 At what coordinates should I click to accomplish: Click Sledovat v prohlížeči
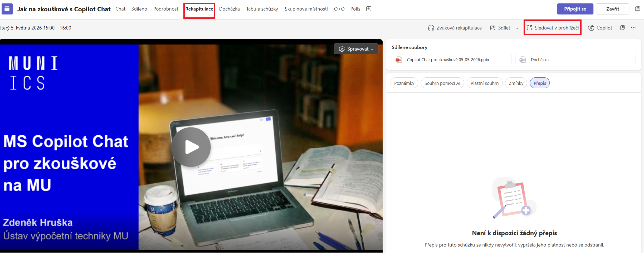pyautogui.click(x=553, y=28)
